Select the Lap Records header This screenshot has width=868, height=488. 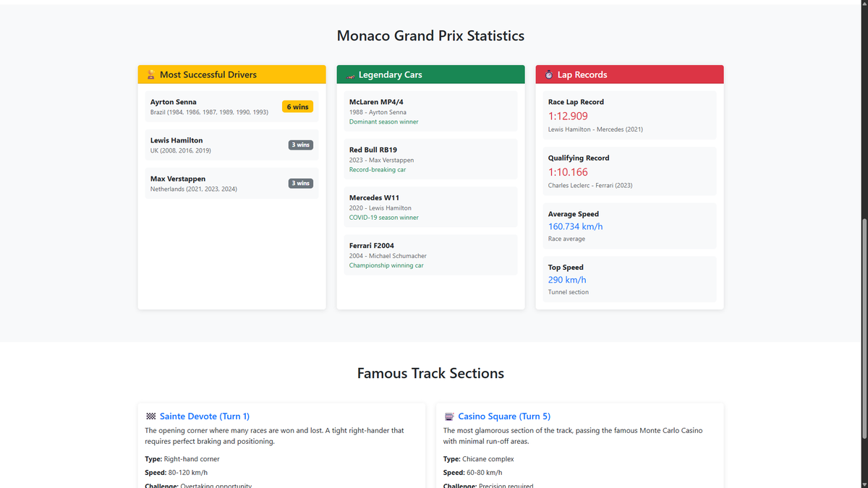[x=629, y=74]
